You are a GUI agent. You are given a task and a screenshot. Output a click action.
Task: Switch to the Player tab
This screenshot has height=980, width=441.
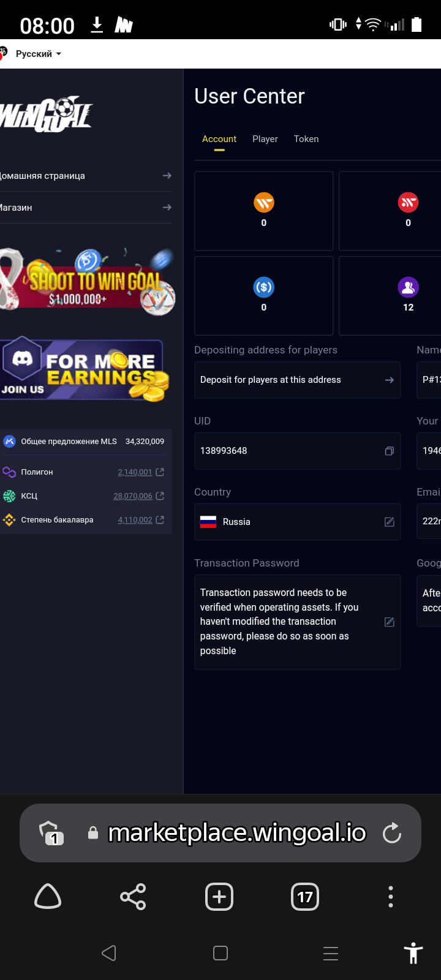(265, 139)
